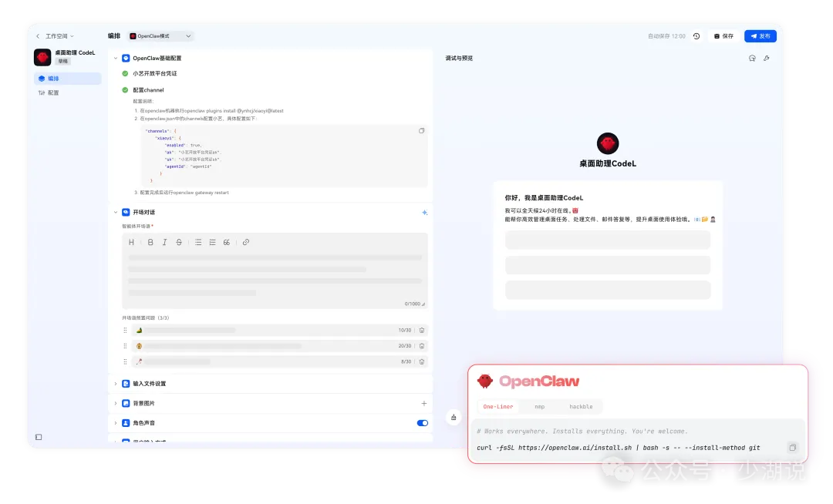This screenshot has width=833, height=504.
Task: Copy the channels JSON code block
Action: (x=421, y=130)
